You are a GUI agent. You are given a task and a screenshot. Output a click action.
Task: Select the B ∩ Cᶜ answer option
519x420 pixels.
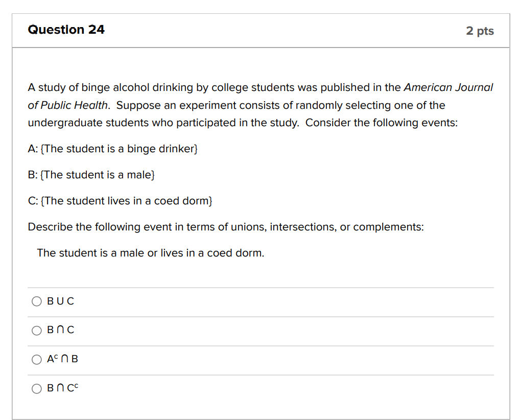coord(37,388)
